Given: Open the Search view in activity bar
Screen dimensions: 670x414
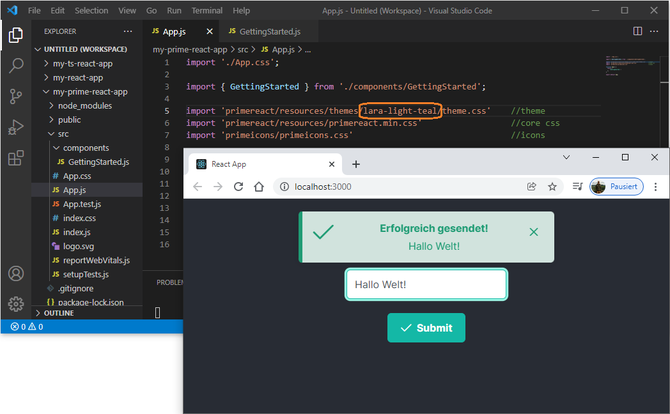Looking at the screenshot, I should (16, 66).
